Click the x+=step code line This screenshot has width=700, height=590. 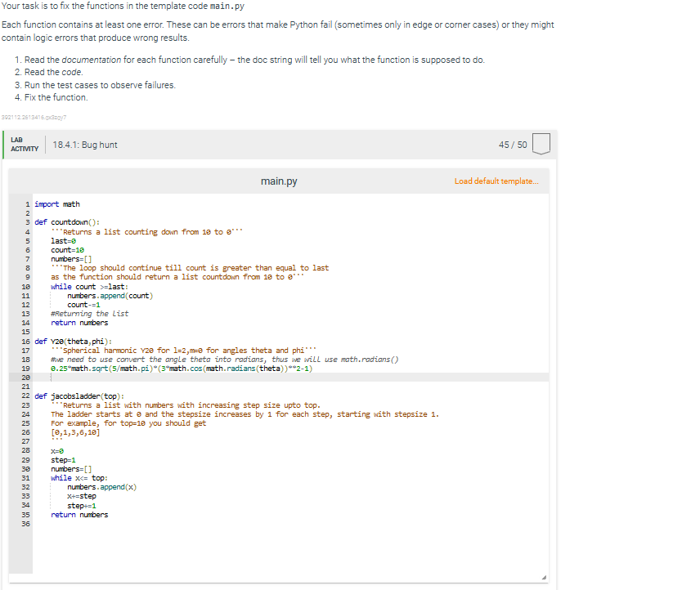pyautogui.click(x=82, y=496)
